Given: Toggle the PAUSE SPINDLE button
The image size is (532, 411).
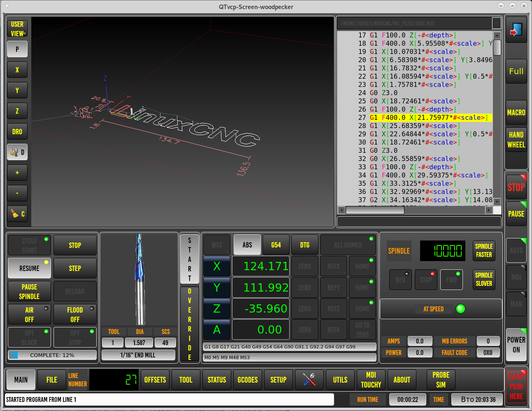Looking at the screenshot, I should click(29, 292).
